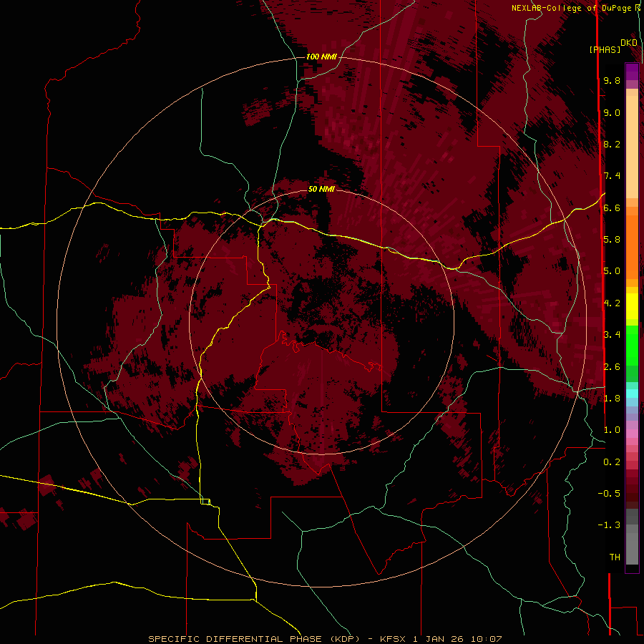Click the 6.6 value on the legend
The width and height of the screenshot is (644, 644).
[612, 208]
